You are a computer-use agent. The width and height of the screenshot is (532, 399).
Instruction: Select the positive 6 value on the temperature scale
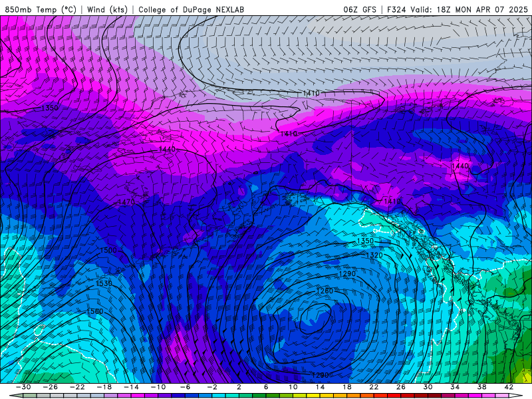click(265, 387)
